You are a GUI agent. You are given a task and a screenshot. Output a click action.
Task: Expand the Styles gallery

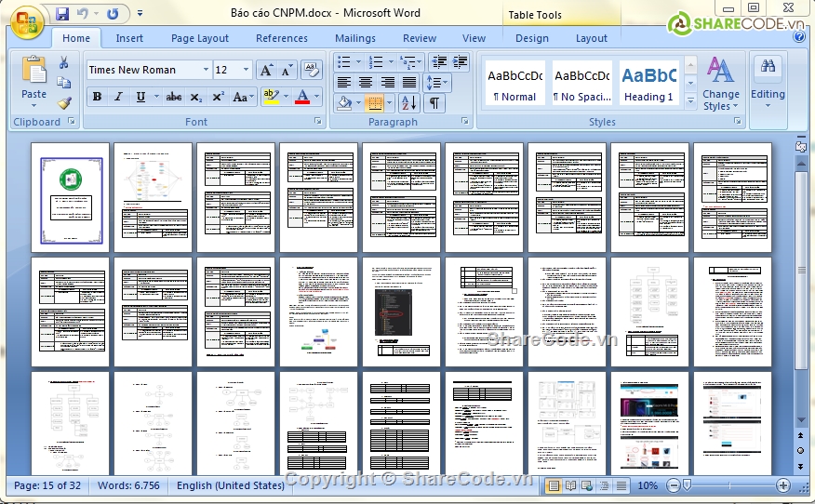pos(690,100)
